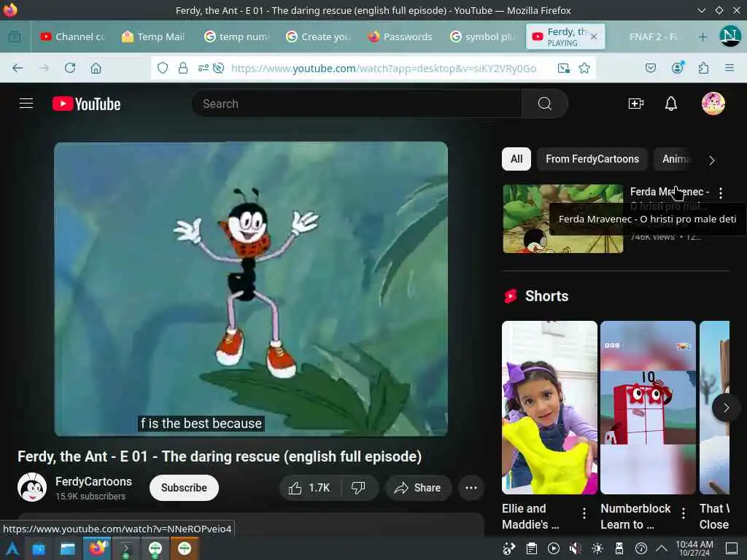747x560 pixels.
Task: Open FerdyCartoons channel name link
Action: pyautogui.click(x=93, y=481)
